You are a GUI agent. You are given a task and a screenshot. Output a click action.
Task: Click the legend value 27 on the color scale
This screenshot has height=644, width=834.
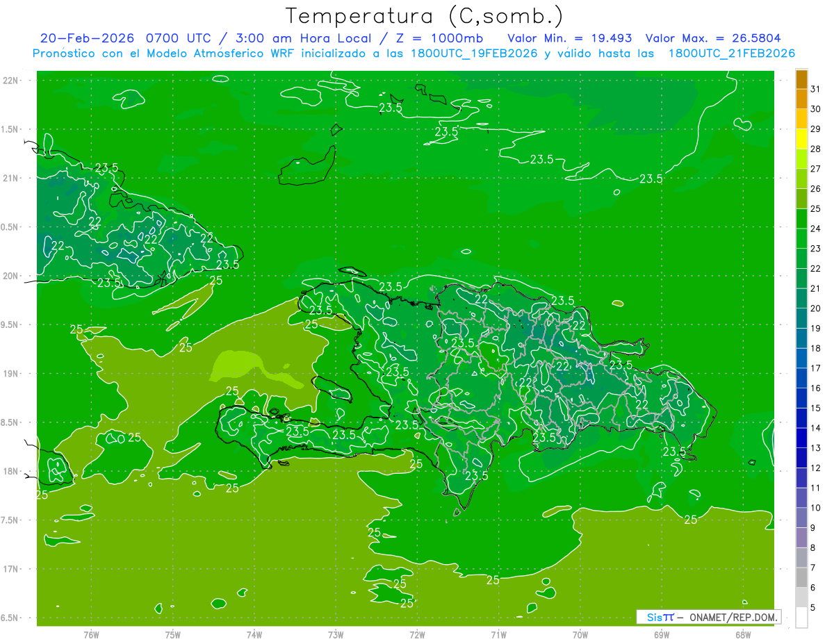pos(815,169)
